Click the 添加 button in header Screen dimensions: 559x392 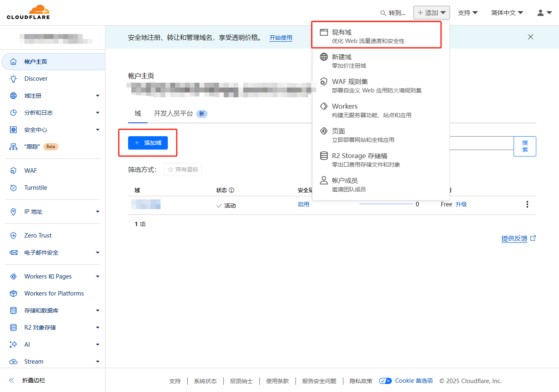(432, 13)
